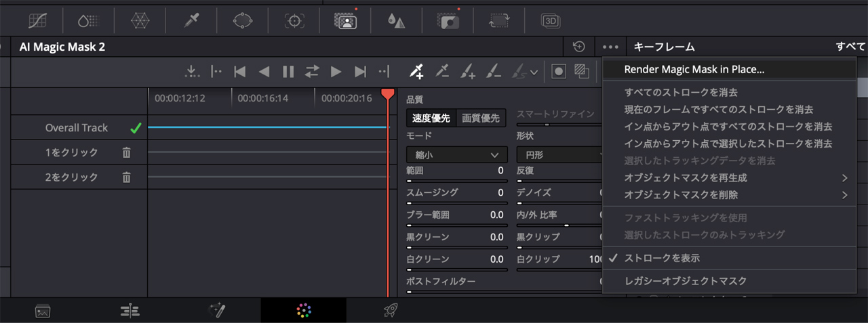Open the 形状 dropdown showing 円形
Image resolution: width=868 pixels, height=323 pixels.
point(559,155)
